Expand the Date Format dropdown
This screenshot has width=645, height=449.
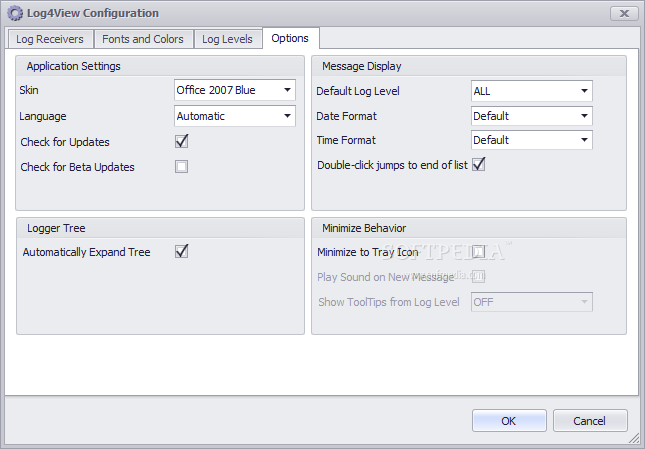tap(531, 116)
